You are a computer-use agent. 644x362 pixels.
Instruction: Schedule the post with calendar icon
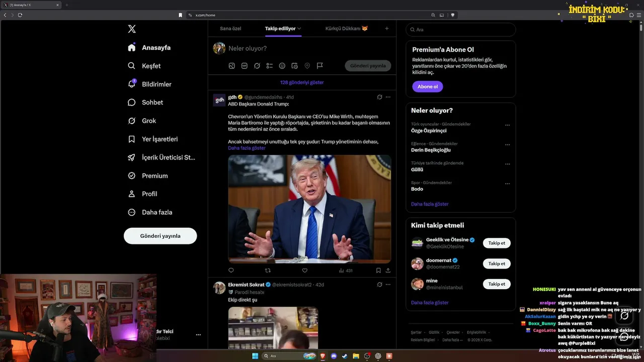pos(295,66)
